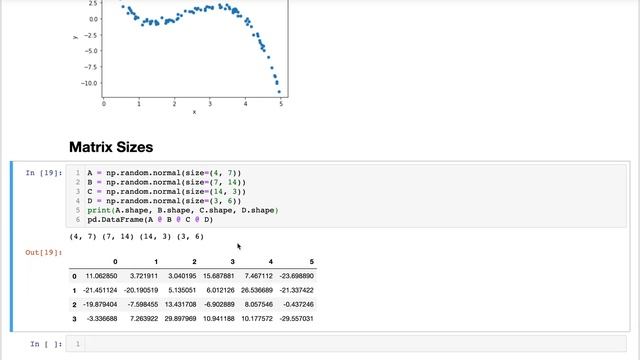This screenshot has width=640, height=360.
Task: Click cell value 8.057546
Action: (x=259, y=305)
